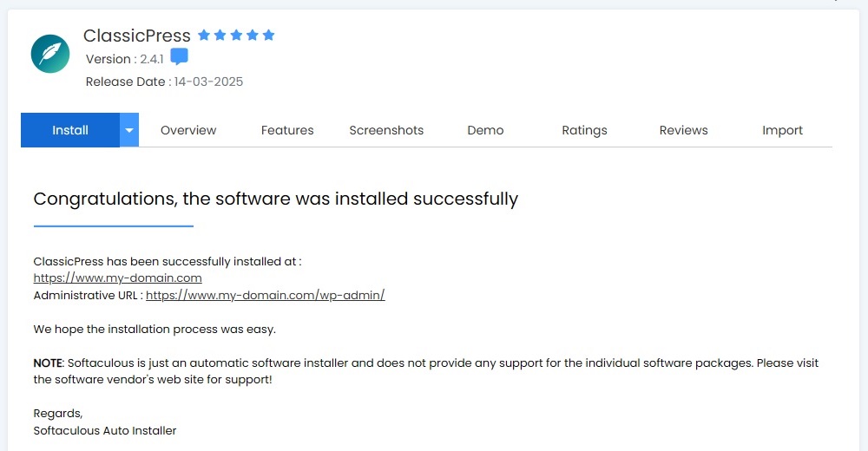868x451 pixels.
Task: Follow the Administrative URL wp-admin link
Action: coord(265,296)
